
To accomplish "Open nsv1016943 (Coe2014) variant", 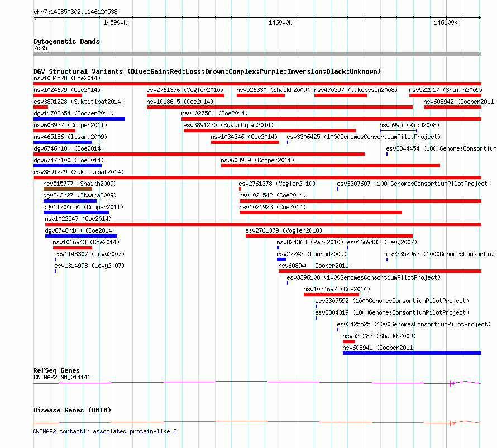I will (x=86, y=242).
